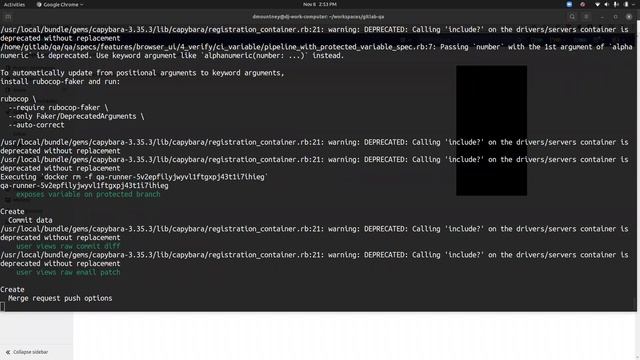640x360 pixels.
Task: Collapse sidebar in the browser window behind
Action: (x=27, y=352)
